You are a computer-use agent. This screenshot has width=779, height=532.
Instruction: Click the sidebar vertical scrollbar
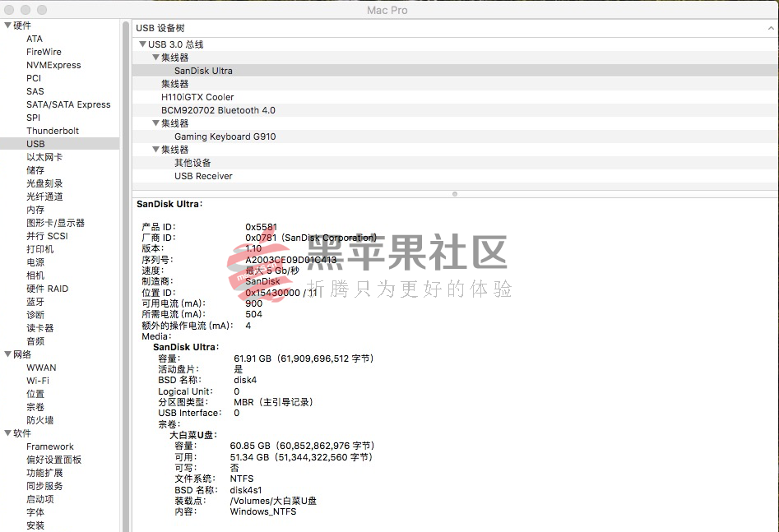(x=125, y=276)
